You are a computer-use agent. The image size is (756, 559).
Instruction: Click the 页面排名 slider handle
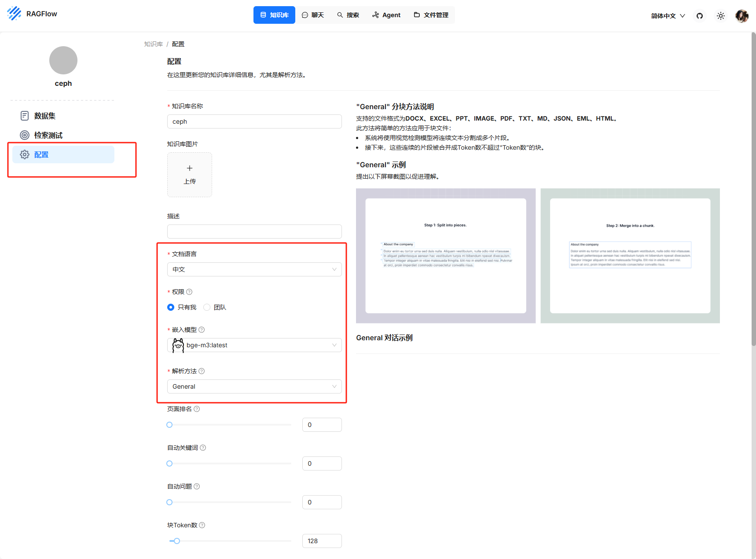click(x=169, y=425)
